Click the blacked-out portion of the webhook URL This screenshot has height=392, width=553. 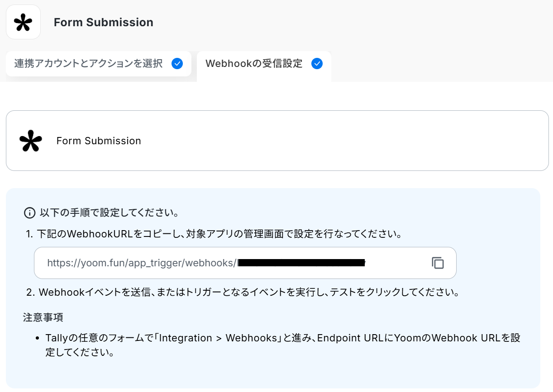tap(301, 263)
